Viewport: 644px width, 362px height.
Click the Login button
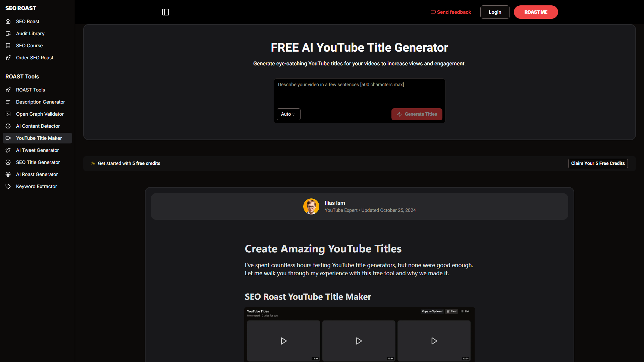click(494, 12)
